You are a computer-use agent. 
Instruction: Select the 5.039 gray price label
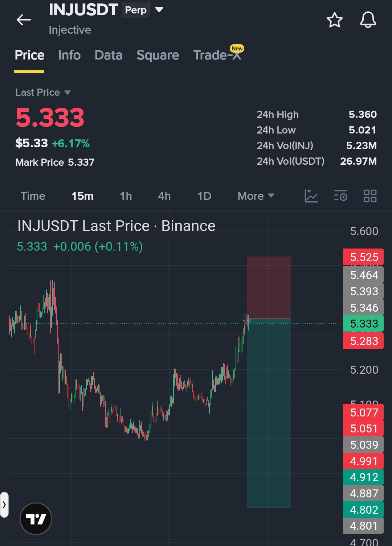[363, 445]
